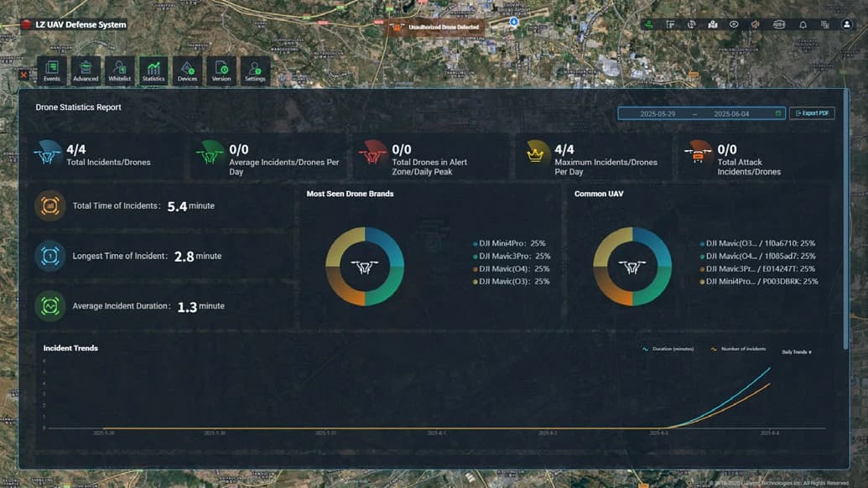
Task: Click the Unauthorized Drone Detected alert banner
Action: 435,27
